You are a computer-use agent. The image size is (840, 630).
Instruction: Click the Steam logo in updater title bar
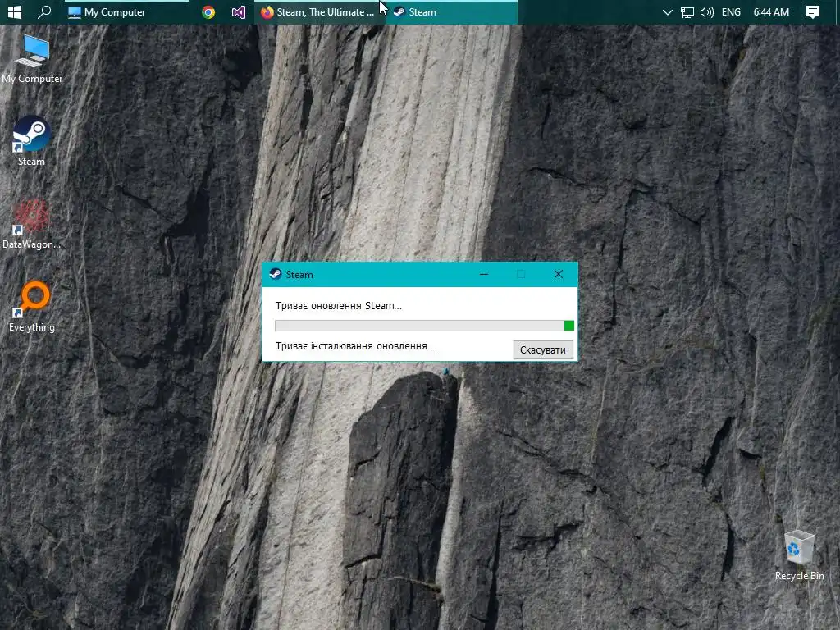(x=276, y=274)
